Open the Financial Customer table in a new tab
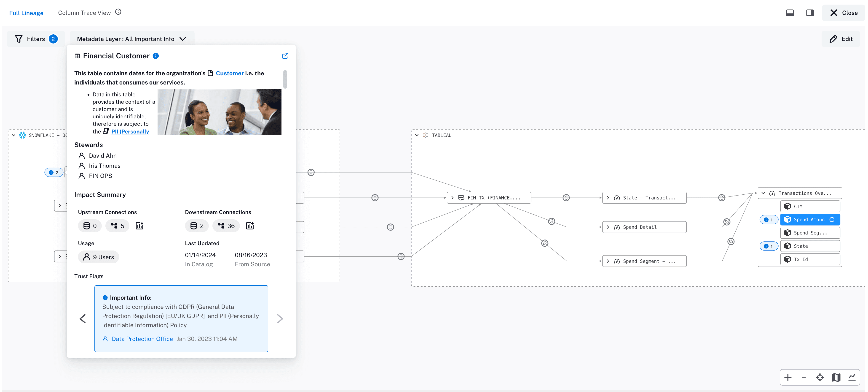 (285, 56)
